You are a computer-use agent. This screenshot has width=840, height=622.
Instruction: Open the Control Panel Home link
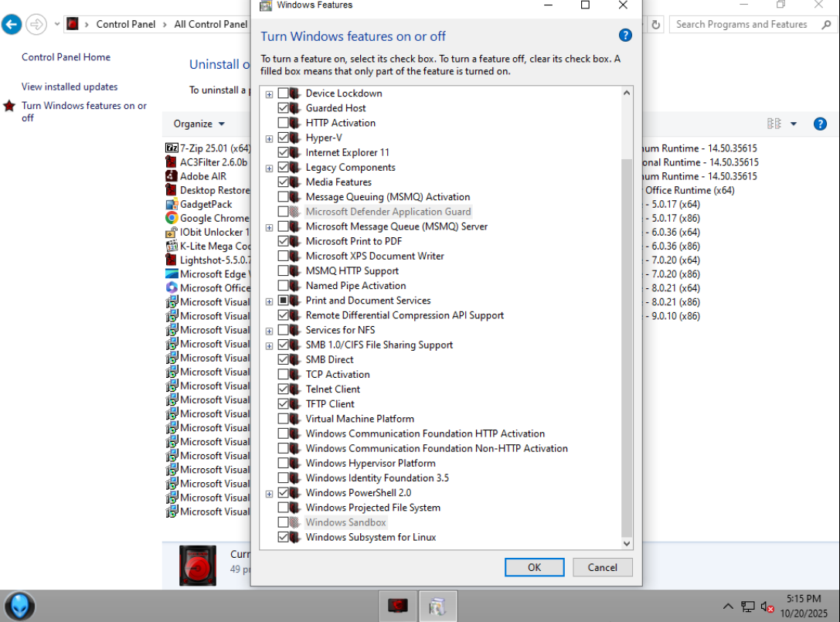tap(66, 56)
